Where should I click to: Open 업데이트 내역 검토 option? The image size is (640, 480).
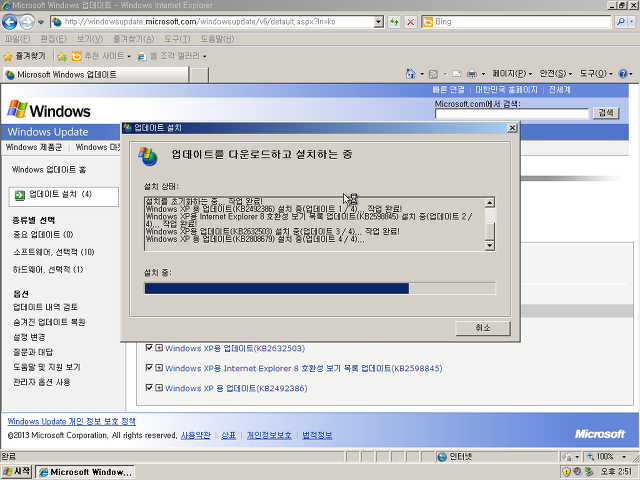pos(45,307)
